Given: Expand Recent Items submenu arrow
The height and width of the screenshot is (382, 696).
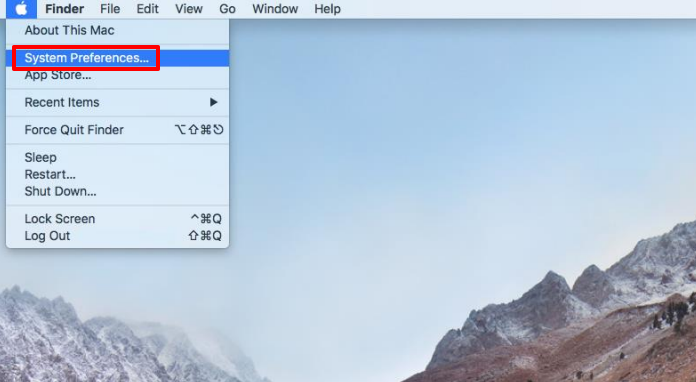Looking at the screenshot, I should (214, 102).
